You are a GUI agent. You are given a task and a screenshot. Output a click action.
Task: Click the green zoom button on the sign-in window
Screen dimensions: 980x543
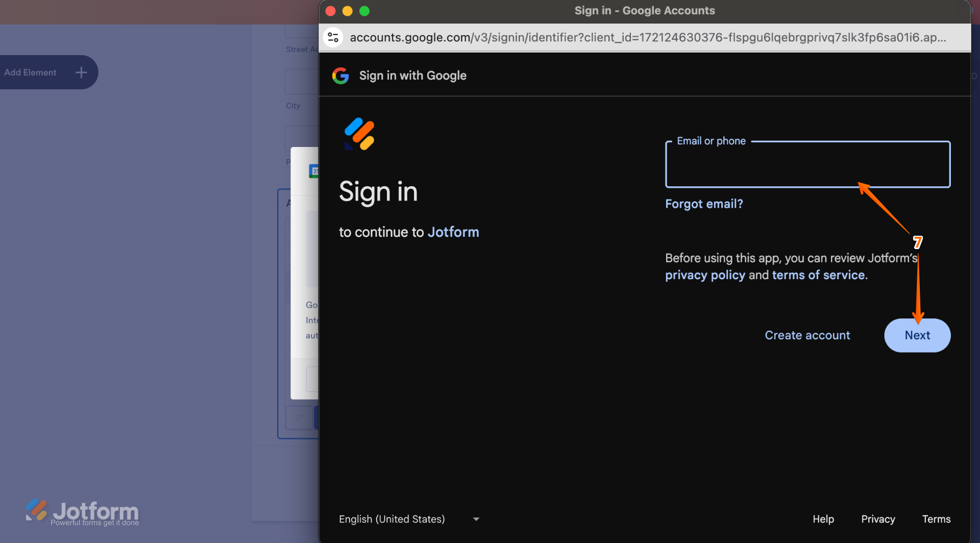click(x=364, y=11)
